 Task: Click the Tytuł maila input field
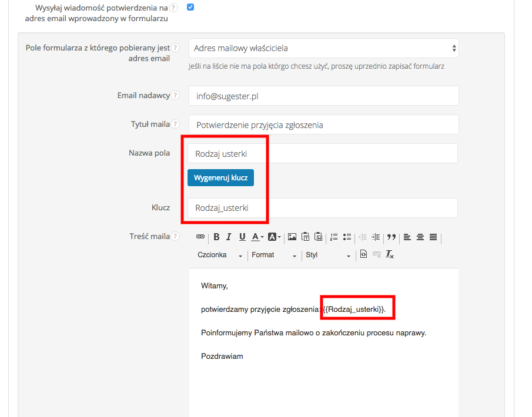click(324, 125)
